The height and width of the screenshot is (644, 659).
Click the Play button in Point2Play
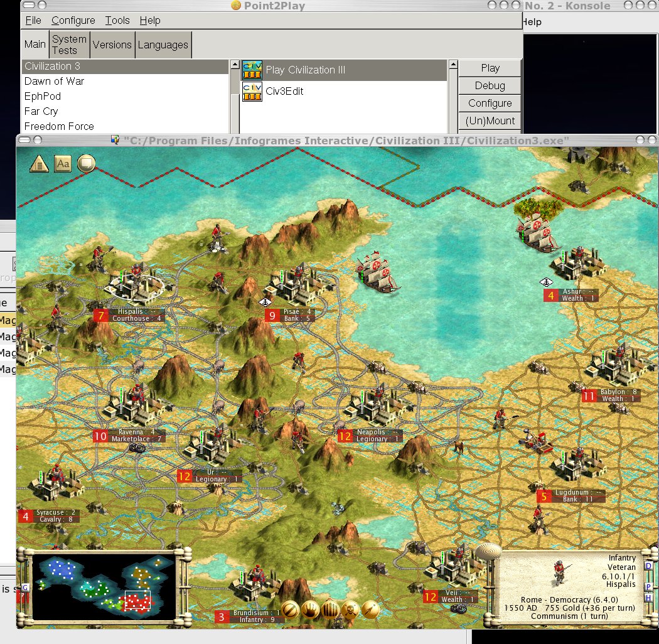click(x=490, y=68)
